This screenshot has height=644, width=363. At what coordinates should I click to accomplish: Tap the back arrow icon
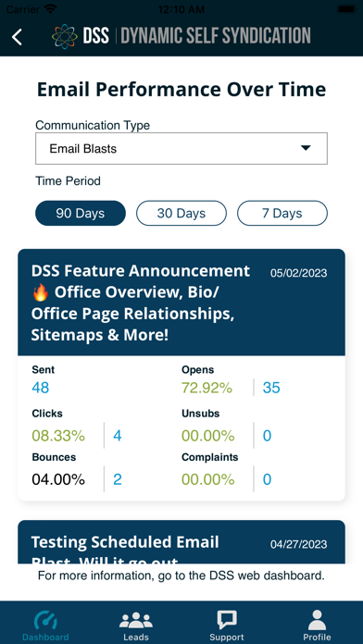click(x=17, y=37)
